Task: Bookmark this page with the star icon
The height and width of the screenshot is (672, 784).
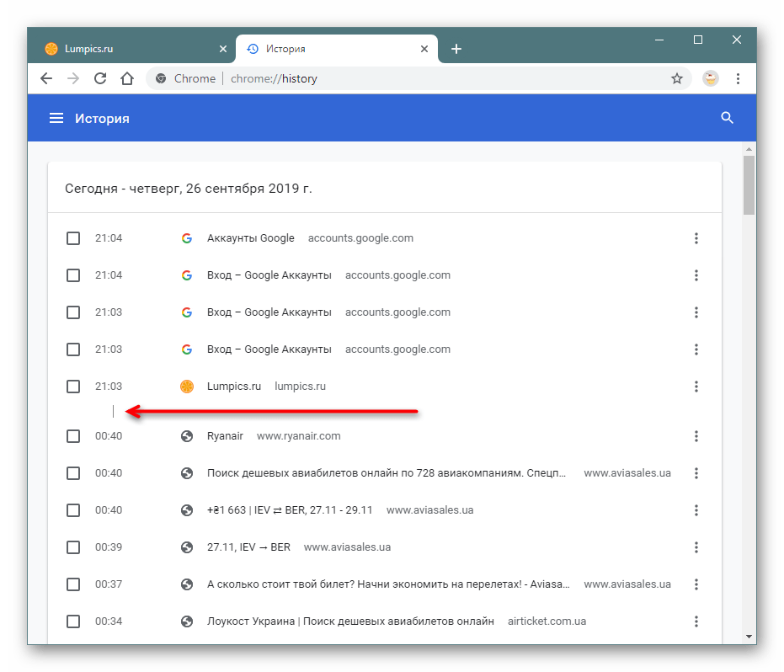Action: (x=676, y=78)
